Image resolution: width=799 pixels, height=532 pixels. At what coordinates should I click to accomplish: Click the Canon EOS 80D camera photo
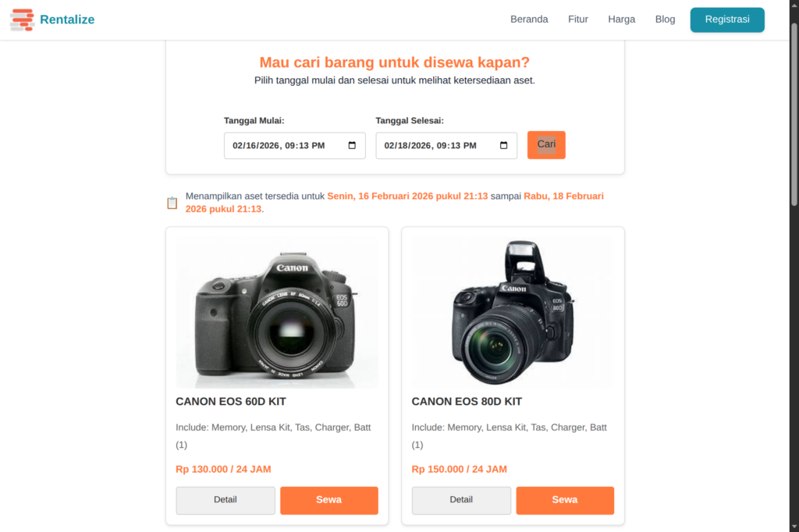point(513,314)
